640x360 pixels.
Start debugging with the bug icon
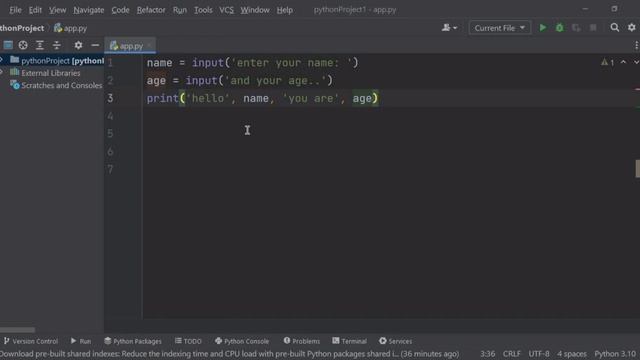560,28
